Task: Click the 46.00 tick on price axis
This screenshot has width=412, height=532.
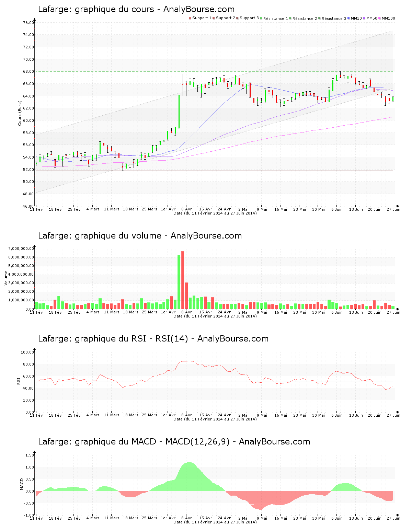Action: (x=28, y=206)
